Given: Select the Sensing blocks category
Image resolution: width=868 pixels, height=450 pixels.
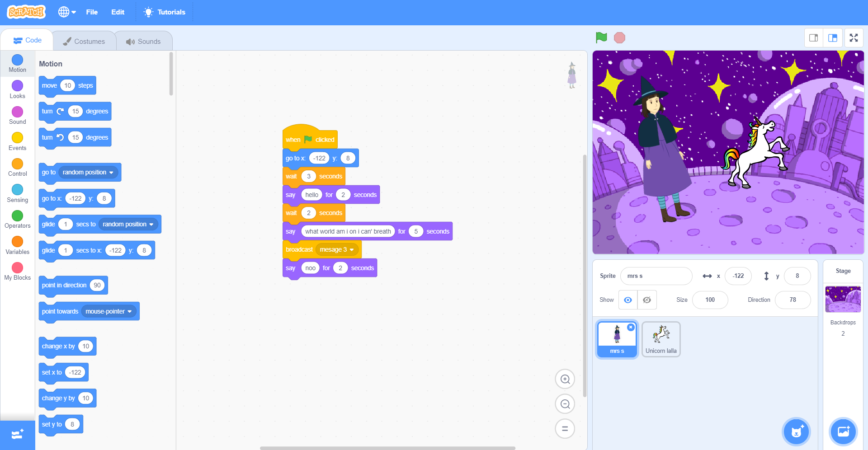Looking at the screenshot, I should 17,193.
